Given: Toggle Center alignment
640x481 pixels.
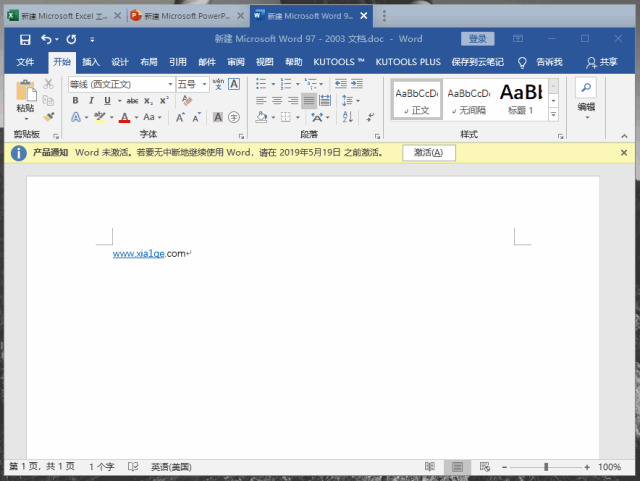Looking at the screenshot, I should (x=277, y=100).
